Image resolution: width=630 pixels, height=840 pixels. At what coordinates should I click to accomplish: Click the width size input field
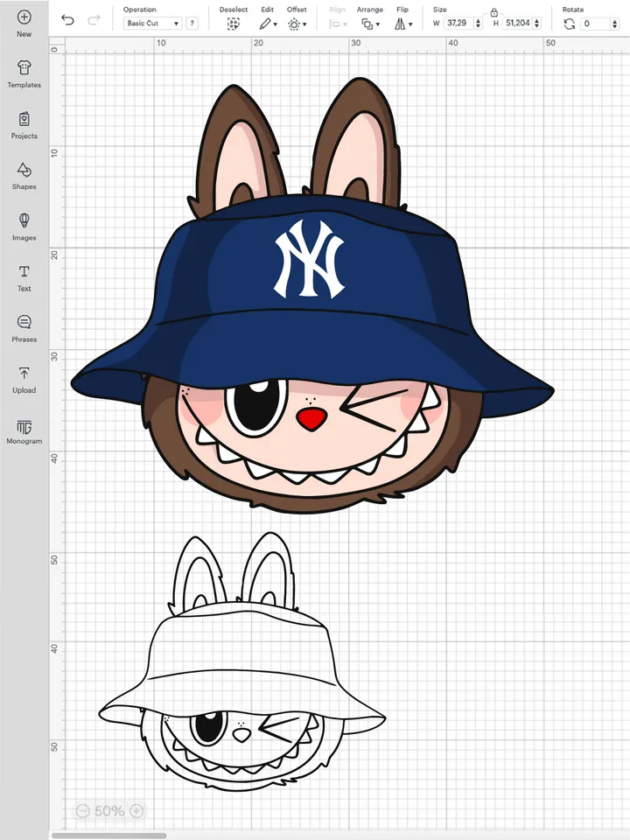[457, 24]
